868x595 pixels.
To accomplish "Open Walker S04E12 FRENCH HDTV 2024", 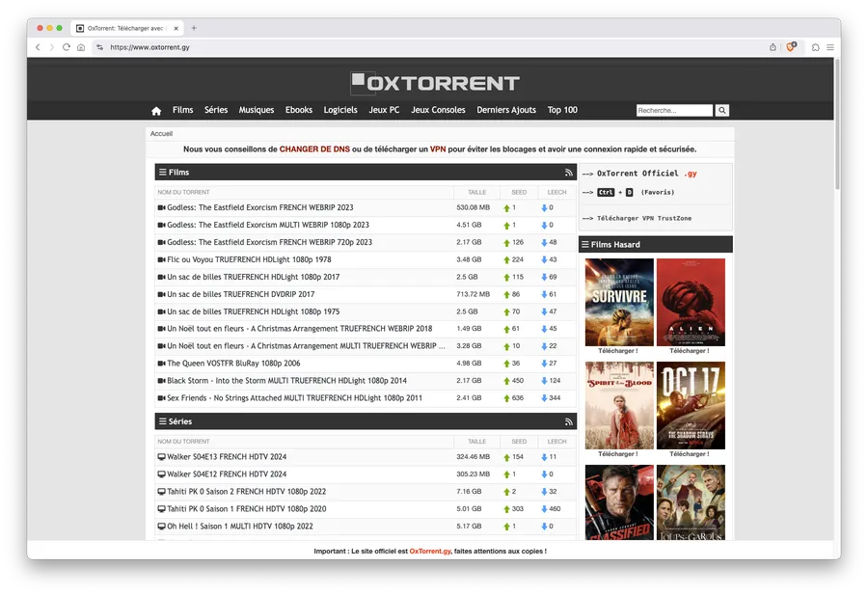I will pos(227,474).
